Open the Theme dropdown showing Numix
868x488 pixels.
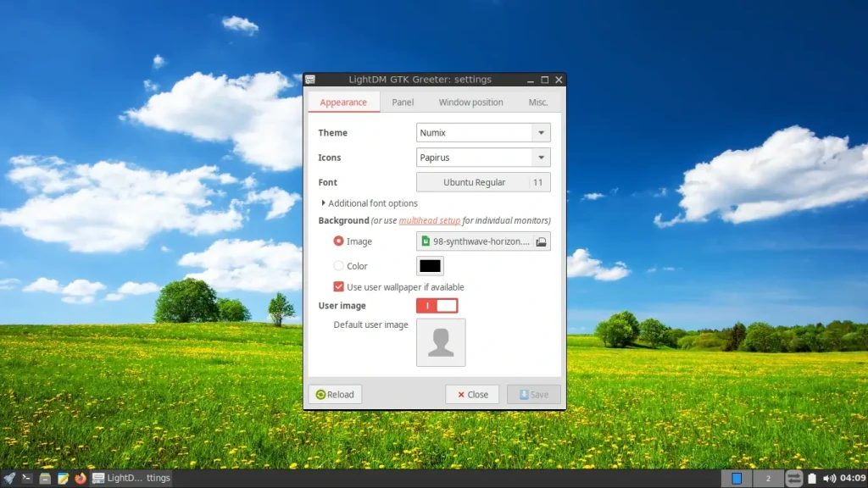(483, 133)
